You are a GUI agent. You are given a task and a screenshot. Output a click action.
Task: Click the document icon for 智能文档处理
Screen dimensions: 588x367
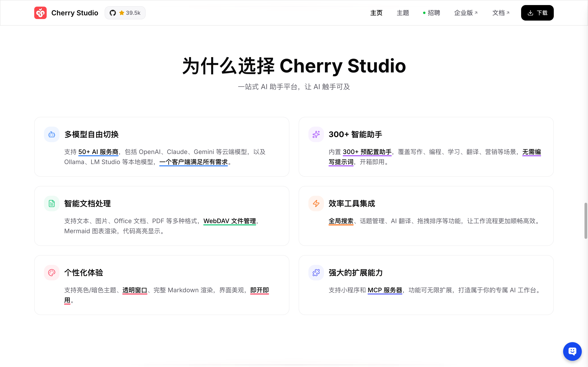[x=52, y=204]
